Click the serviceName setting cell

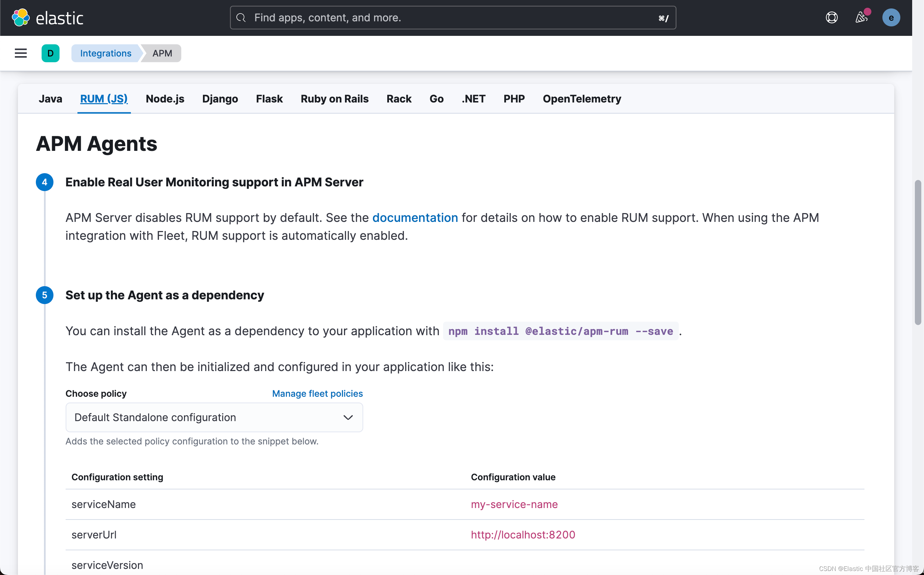[103, 504]
